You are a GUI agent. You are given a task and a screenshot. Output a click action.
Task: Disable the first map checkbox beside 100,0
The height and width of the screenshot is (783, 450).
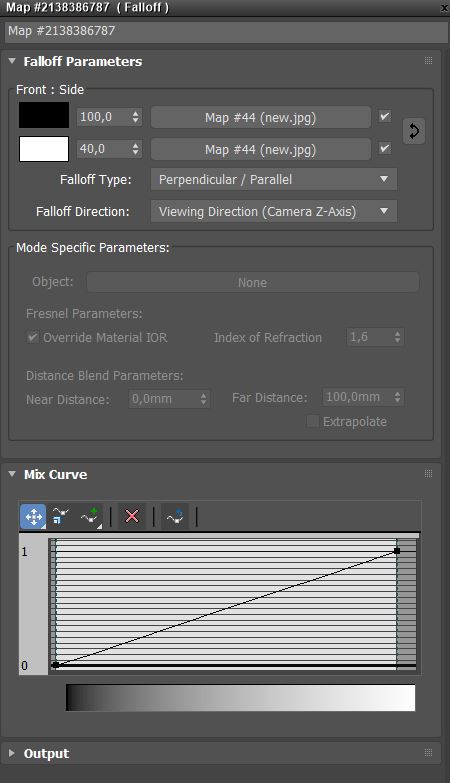(x=385, y=117)
